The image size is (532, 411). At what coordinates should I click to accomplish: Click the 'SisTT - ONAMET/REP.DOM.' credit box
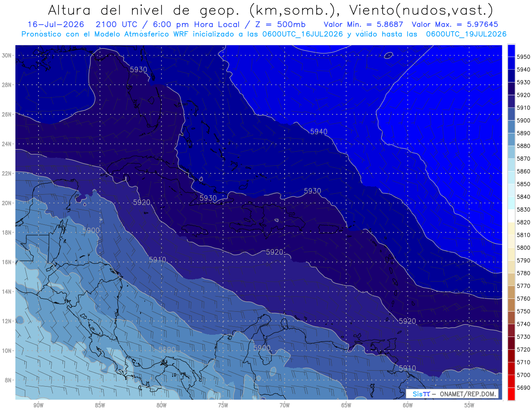tap(452, 394)
